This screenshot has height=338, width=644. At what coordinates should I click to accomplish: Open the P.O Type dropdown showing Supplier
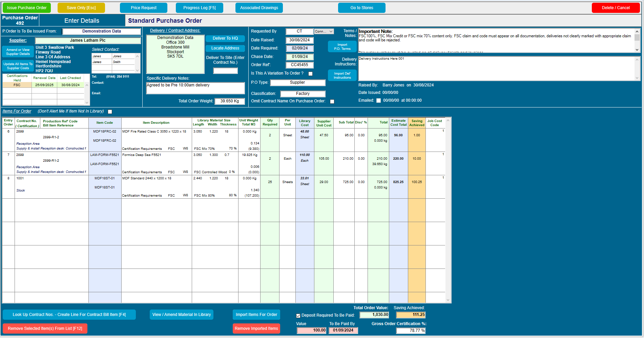[297, 82]
